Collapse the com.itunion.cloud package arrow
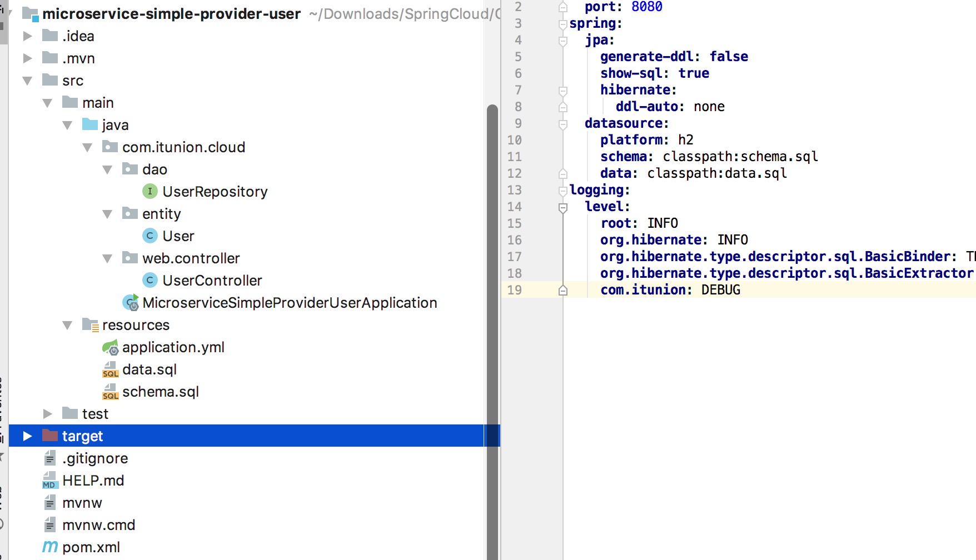 [87, 147]
